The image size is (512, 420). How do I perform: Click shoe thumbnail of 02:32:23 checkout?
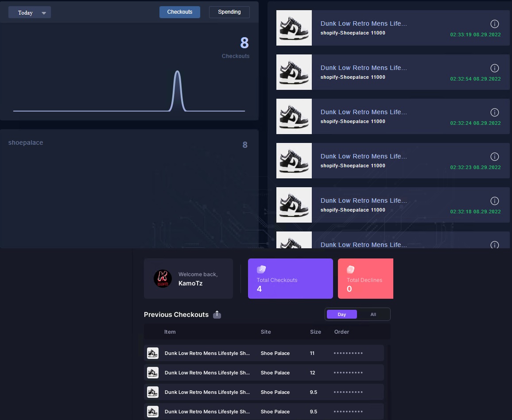294,161
